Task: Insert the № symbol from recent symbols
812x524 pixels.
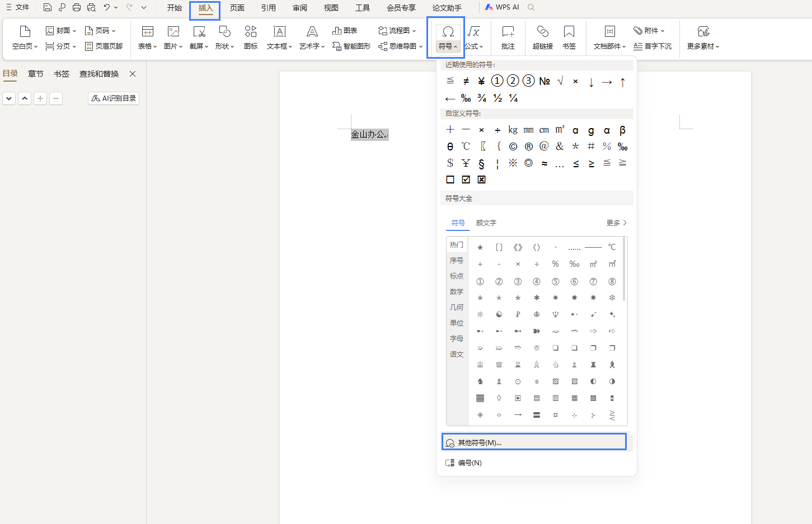Action: pyautogui.click(x=545, y=81)
